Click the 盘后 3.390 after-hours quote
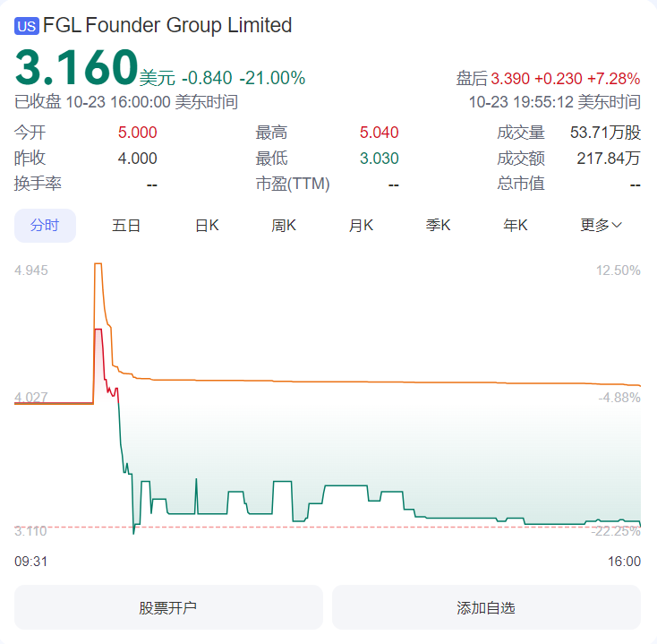657x644 pixels. click(x=548, y=78)
